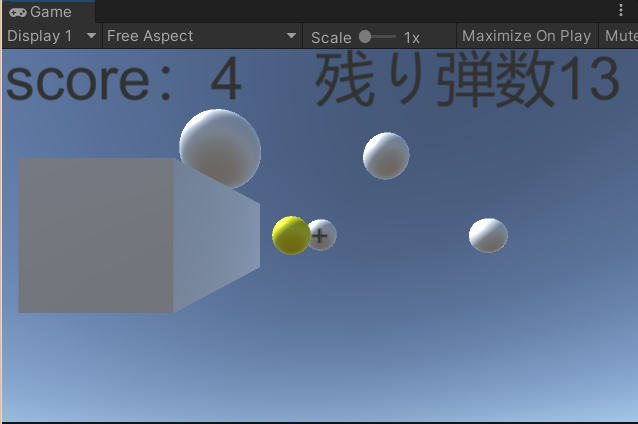Click the 残り弾数13 text
The height and width of the screenshot is (424, 638).
(x=468, y=79)
